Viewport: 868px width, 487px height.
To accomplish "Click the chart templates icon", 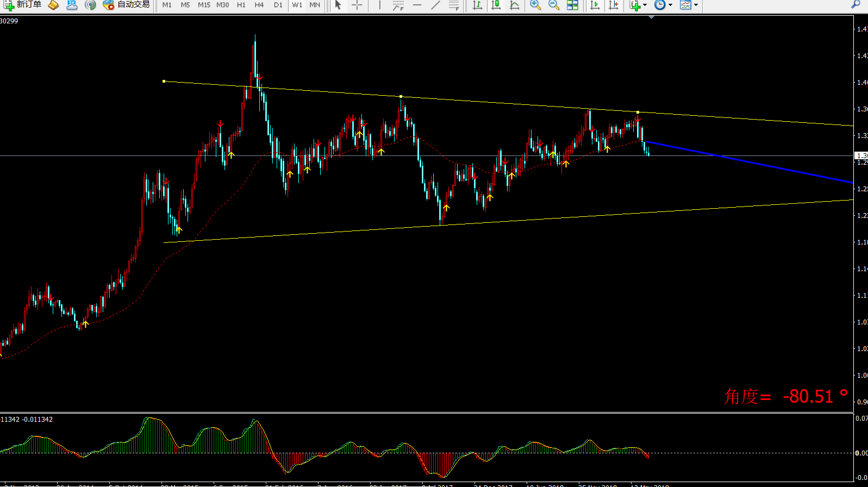I will (x=685, y=5).
